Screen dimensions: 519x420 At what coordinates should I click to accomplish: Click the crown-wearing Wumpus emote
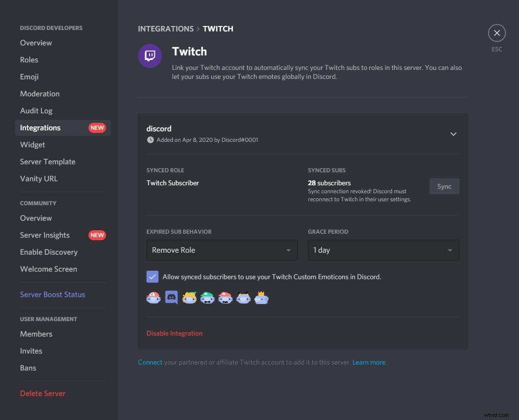[261, 297]
